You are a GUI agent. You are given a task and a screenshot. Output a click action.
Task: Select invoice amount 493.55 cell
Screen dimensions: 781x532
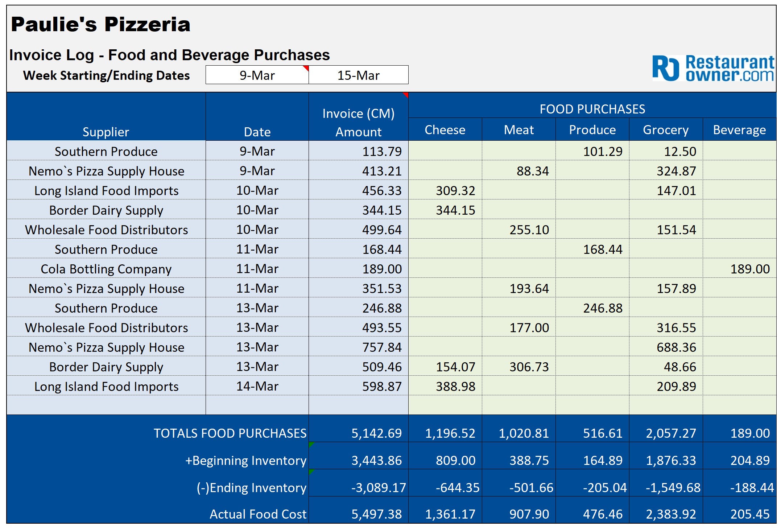click(359, 327)
